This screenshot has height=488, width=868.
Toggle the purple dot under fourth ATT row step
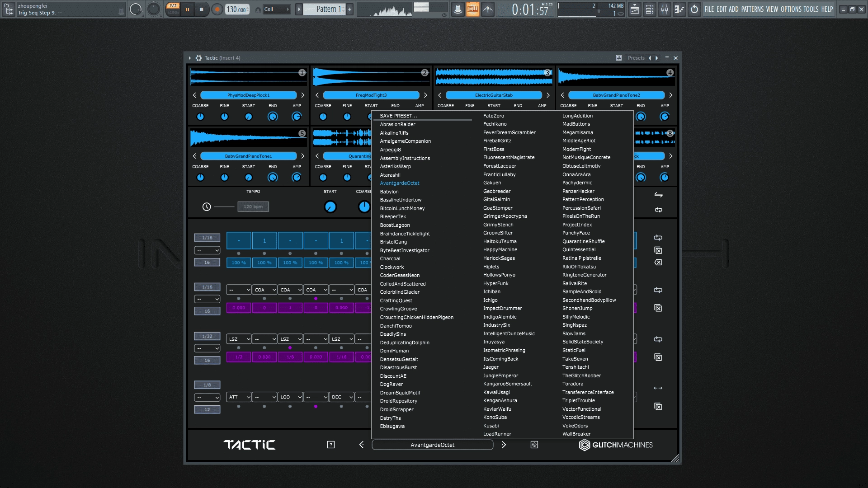316,407
